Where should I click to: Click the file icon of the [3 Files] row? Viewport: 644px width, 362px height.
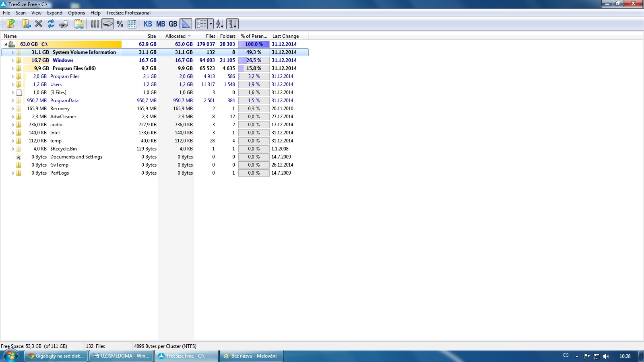19,93
